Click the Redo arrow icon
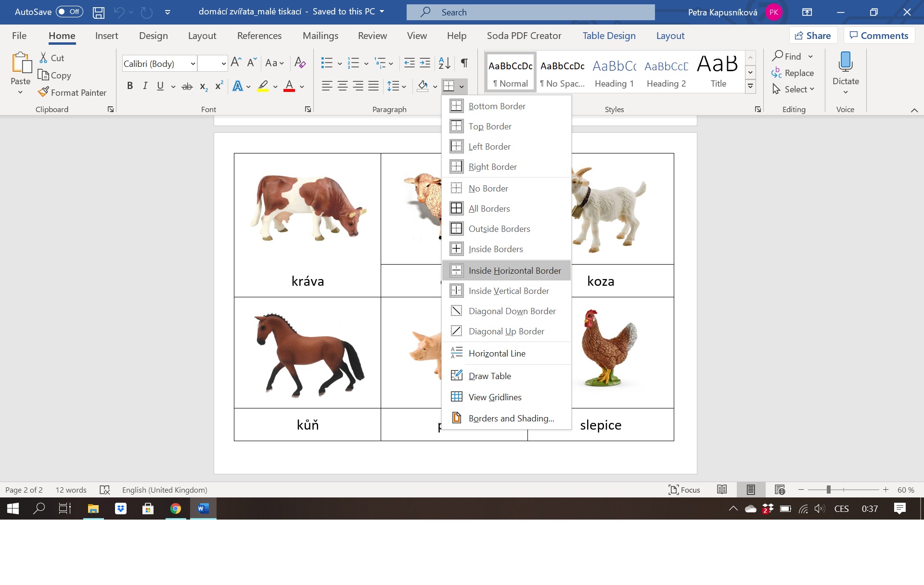Screen dimensions: 924x585 pyautogui.click(x=146, y=13)
